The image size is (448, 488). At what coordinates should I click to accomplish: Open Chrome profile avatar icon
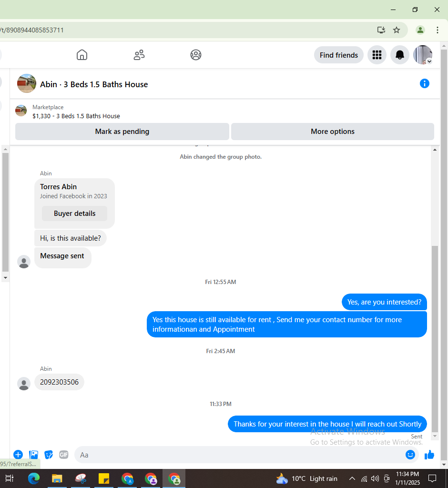420,30
